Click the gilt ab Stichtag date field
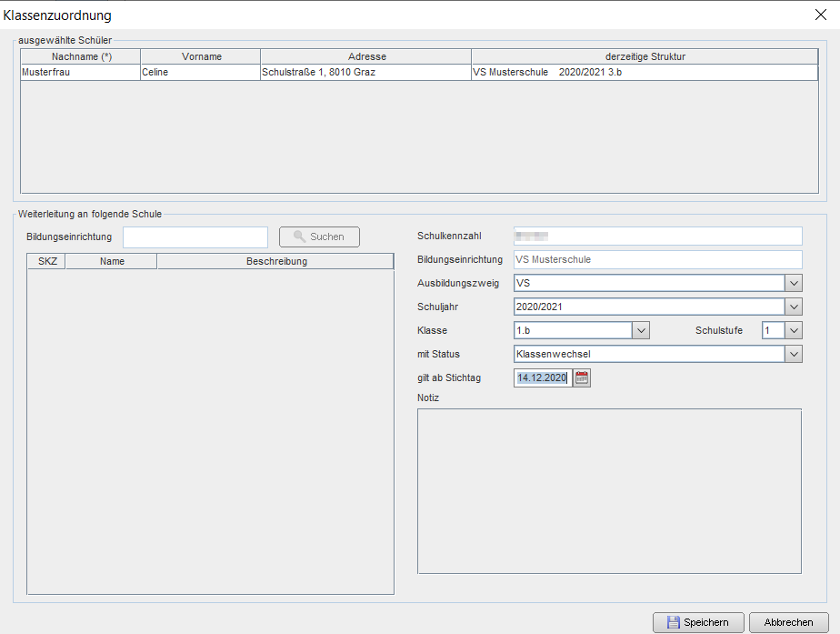 (542, 378)
